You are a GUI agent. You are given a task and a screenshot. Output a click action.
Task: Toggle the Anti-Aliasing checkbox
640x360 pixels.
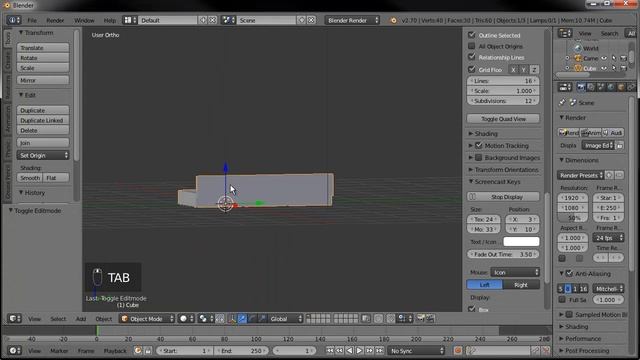pos(569,273)
